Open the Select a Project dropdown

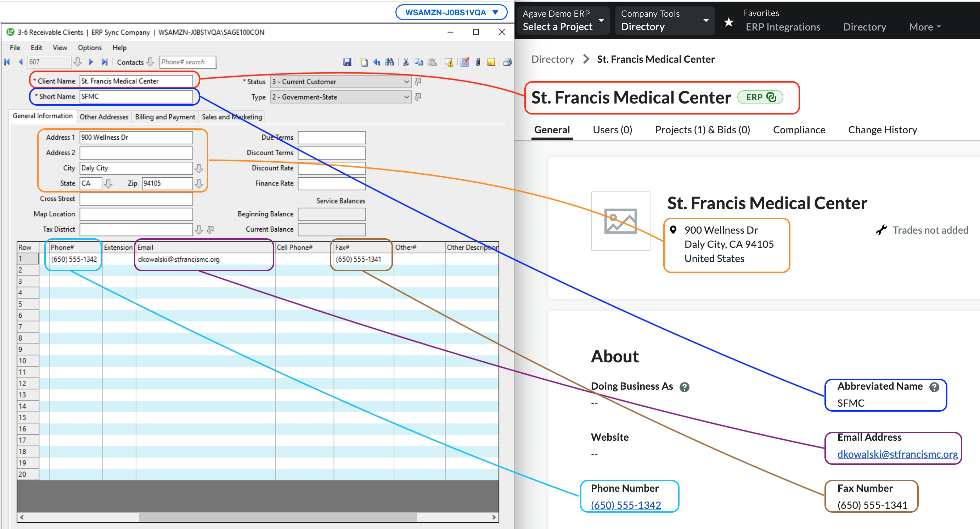tap(564, 21)
